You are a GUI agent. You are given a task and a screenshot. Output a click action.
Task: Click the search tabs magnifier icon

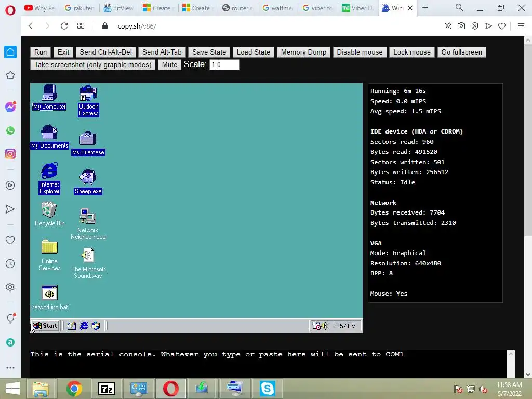point(459,8)
